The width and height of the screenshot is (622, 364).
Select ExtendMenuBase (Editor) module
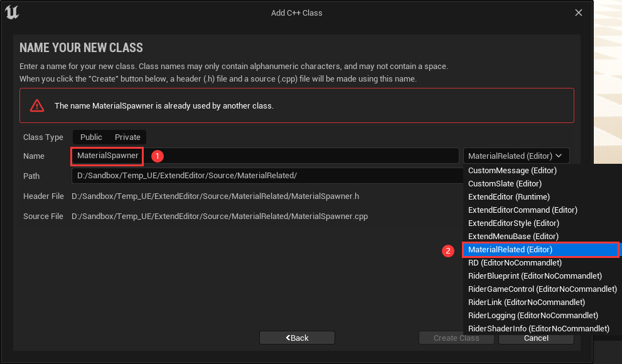tap(513, 236)
